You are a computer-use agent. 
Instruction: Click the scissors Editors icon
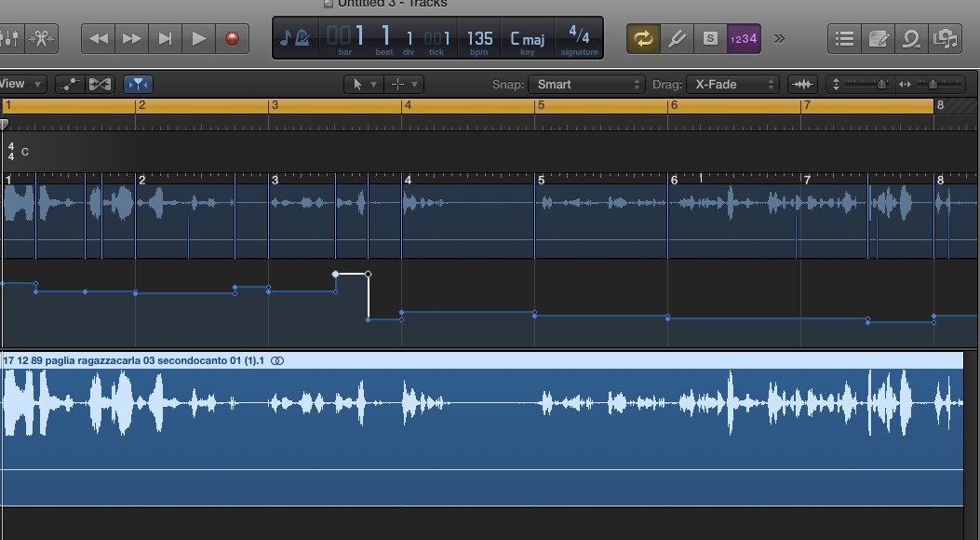tap(42, 38)
